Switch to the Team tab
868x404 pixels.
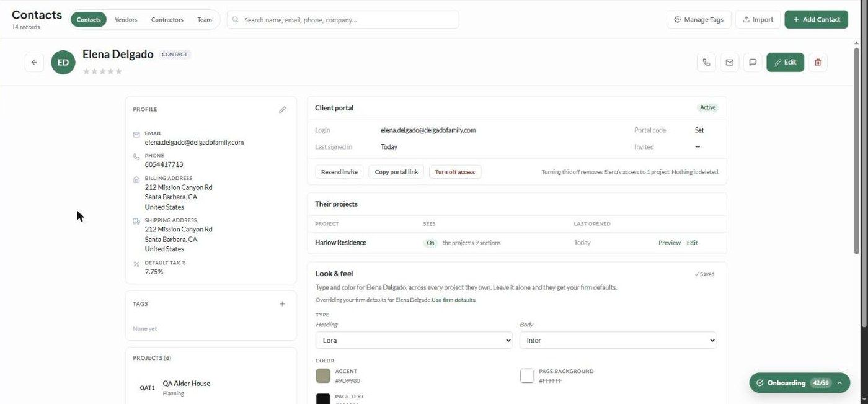click(205, 20)
